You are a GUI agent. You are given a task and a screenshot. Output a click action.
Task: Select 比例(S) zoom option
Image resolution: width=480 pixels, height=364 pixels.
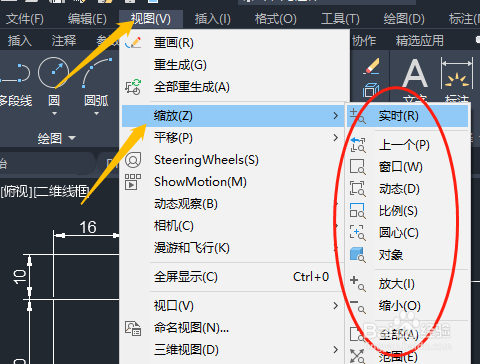pyautogui.click(x=398, y=211)
